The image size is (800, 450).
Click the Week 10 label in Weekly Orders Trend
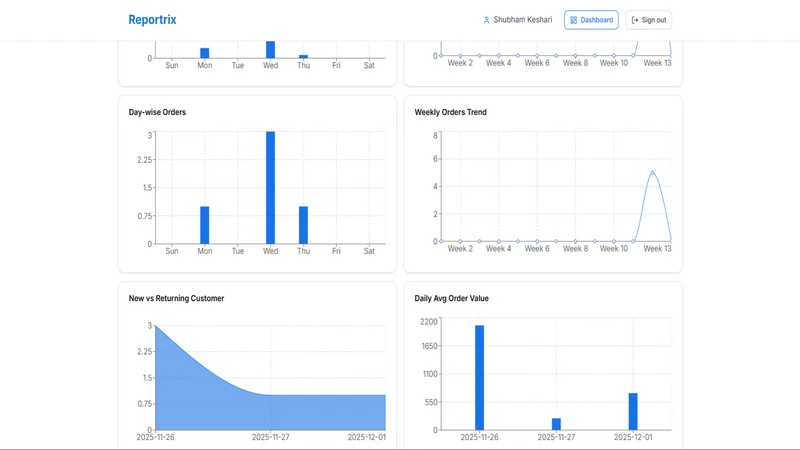tap(614, 249)
